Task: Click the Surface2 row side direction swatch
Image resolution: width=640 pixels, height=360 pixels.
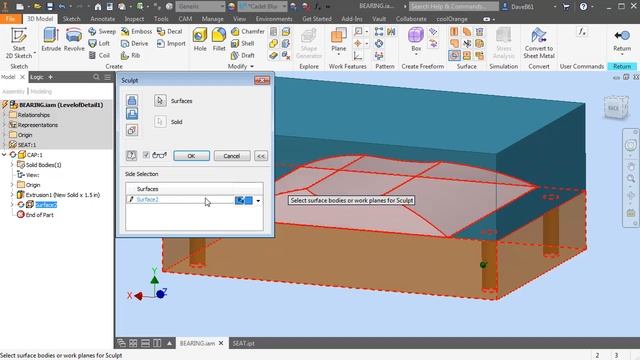Action: (243, 200)
